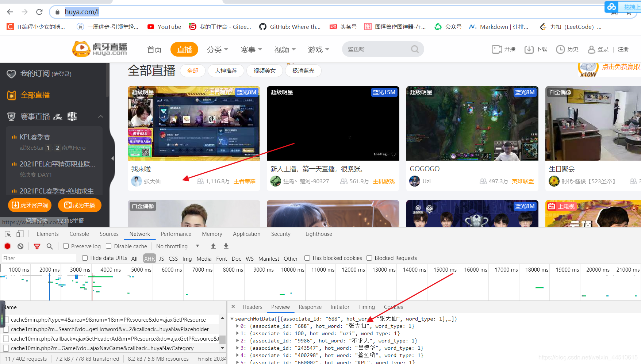Open the 赛事 dropdown menu
Image resolution: width=641 pixels, height=364 pixels.
pyautogui.click(x=251, y=49)
